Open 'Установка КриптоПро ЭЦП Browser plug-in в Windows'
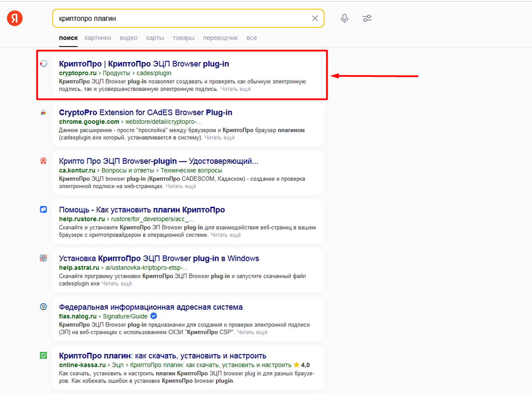 pyautogui.click(x=159, y=258)
